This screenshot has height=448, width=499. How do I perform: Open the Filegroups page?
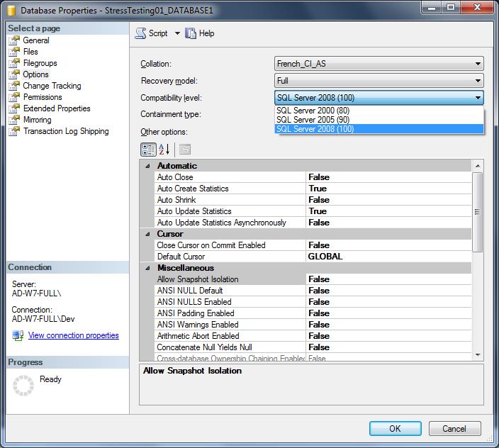[40, 63]
